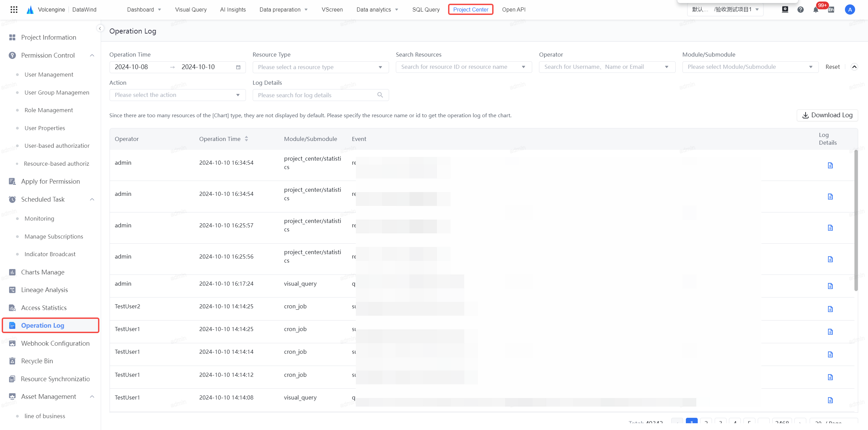Open Apply for Permission page
The width and height of the screenshot is (868, 430).
pos(51,181)
